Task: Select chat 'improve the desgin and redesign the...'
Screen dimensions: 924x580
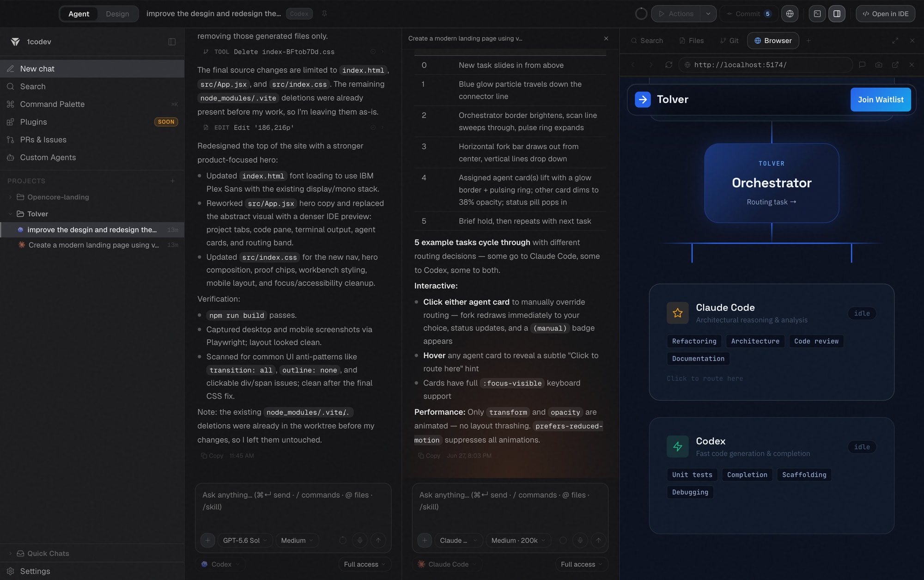Action: click(x=92, y=230)
